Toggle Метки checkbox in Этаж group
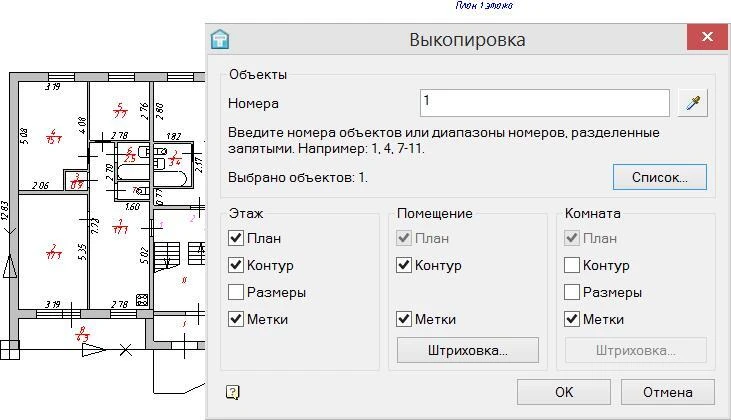731x420 pixels. coord(236,319)
